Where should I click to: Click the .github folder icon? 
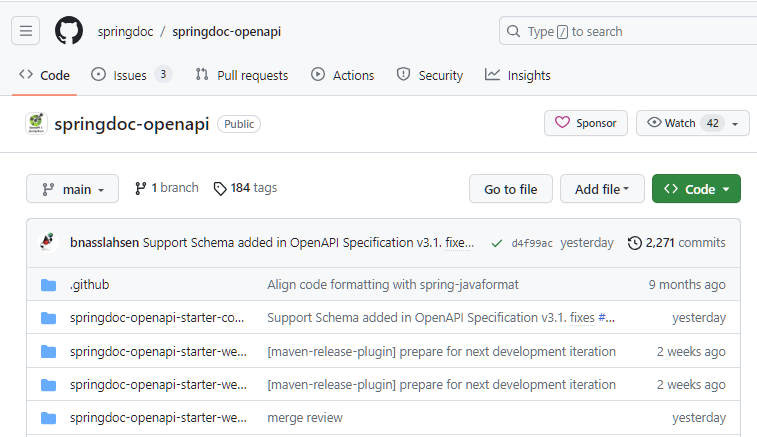point(48,285)
